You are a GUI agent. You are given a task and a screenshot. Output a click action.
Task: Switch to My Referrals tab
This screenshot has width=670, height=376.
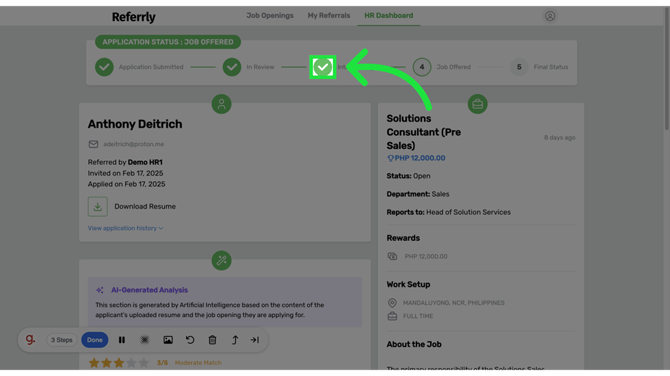click(329, 15)
